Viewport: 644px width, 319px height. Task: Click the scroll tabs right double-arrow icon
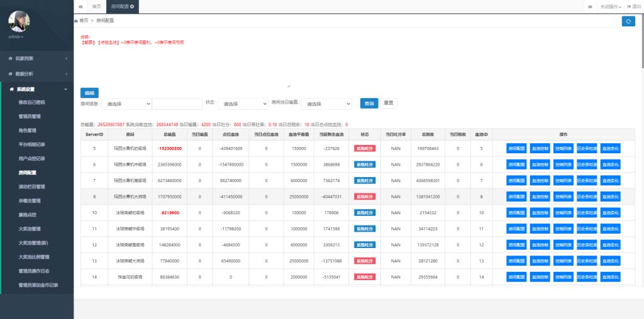coord(590,6)
